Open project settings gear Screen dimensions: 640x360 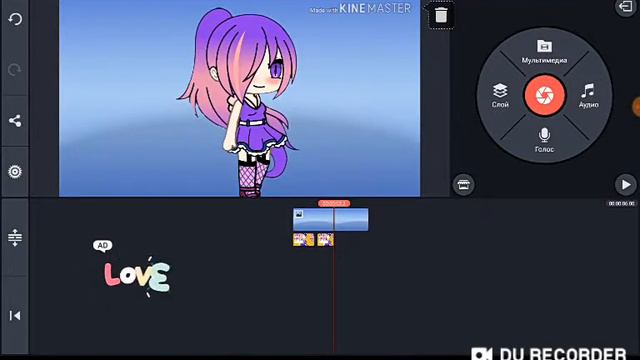pyautogui.click(x=15, y=171)
